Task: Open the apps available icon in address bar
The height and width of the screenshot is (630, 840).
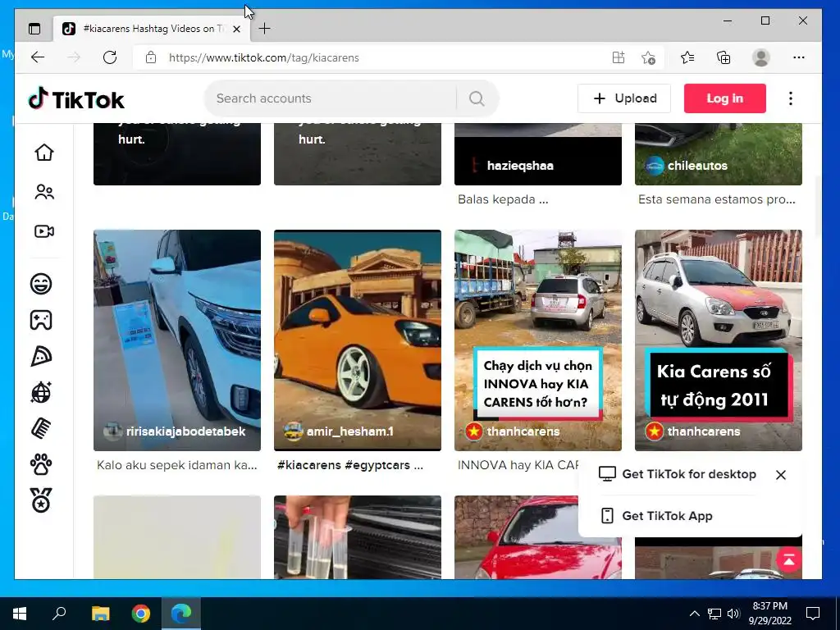Action: coord(619,57)
